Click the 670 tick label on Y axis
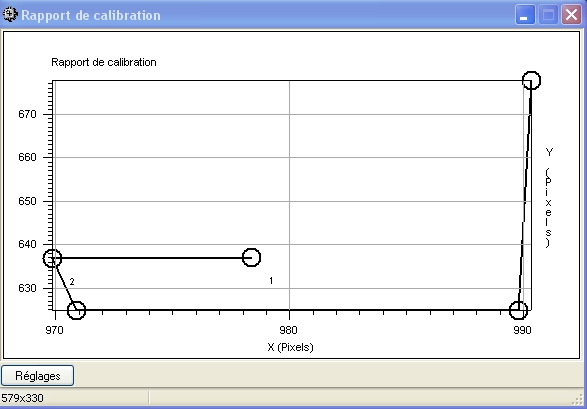The height and width of the screenshot is (409, 587). click(x=27, y=114)
